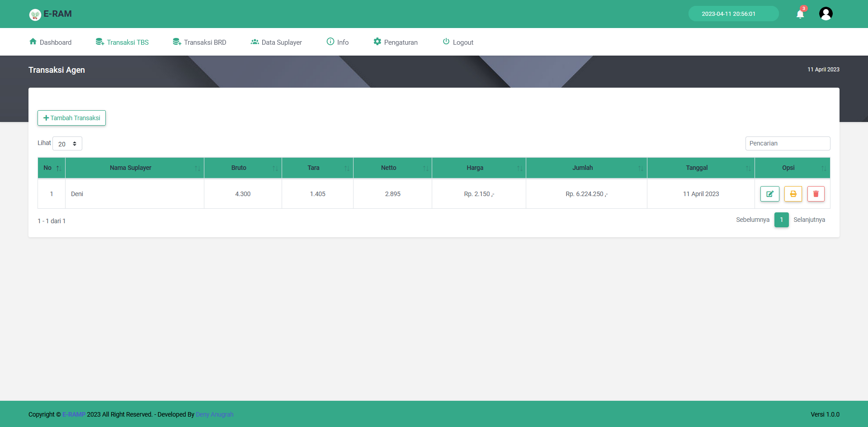Viewport: 868px width, 427px height.
Task: Click the E-RAM logo icon
Action: pos(34,14)
